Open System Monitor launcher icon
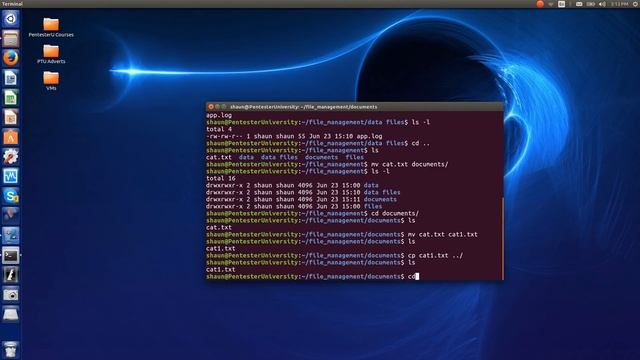Viewport: 640px width, 360px height. point(11,176)
